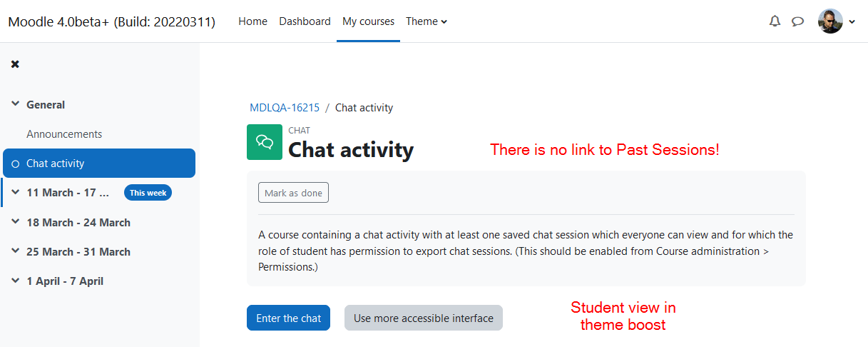The height and width of the screenshot is (347, 868).
Task: Open the notifications bell icon
Action: pos(775,21)
